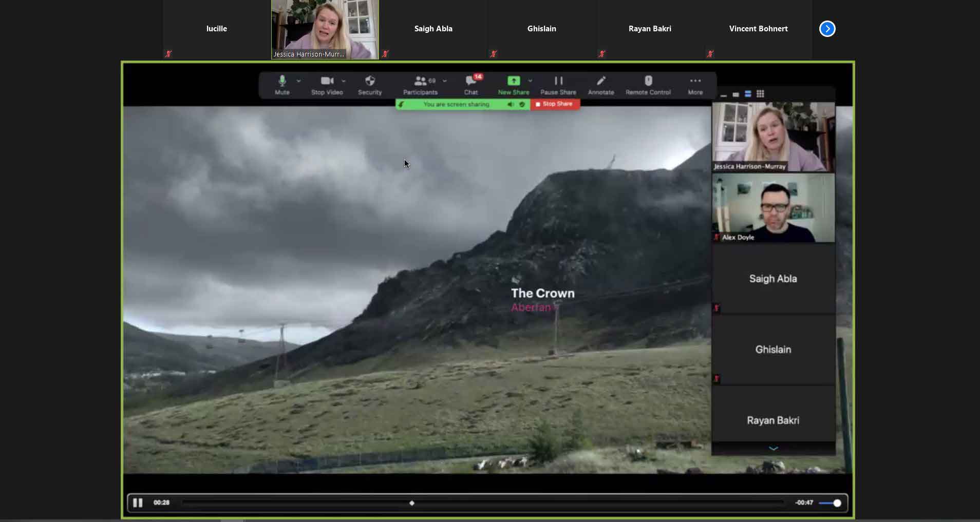Pause the video playback
The width and height of the screenshot is (980, 522).
138,502
